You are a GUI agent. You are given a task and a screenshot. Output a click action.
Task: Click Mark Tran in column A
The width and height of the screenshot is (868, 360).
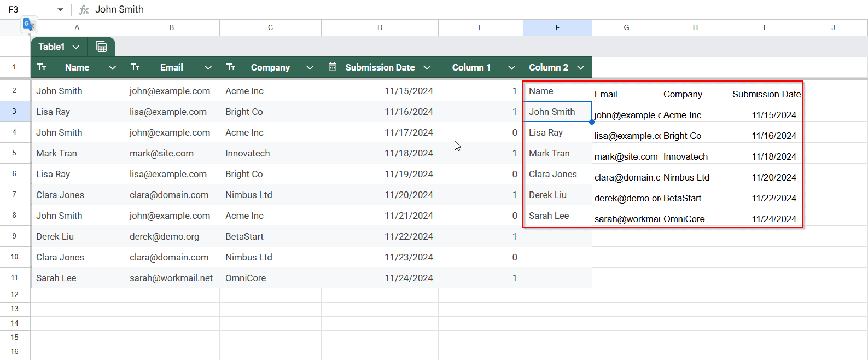[77, 153]
